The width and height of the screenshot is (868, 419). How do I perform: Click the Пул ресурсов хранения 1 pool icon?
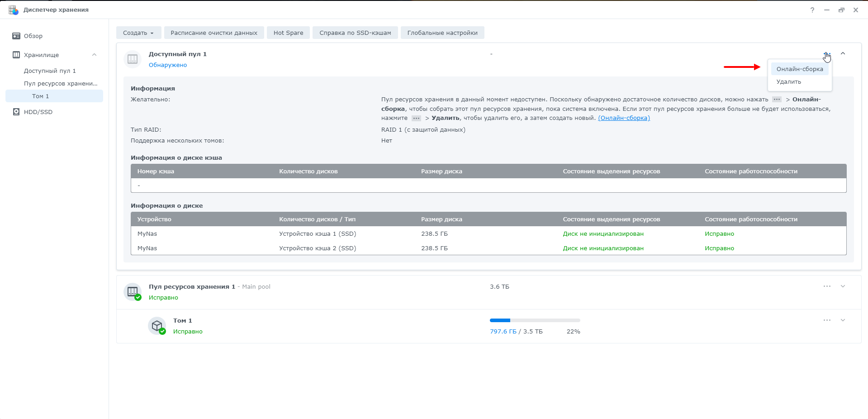click(133, 292)
